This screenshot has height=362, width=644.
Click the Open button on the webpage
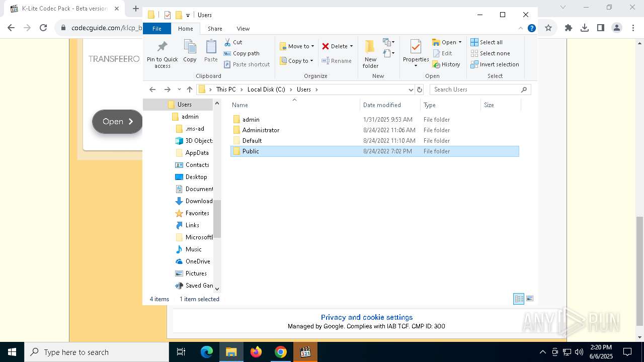[x=117, y=122]
